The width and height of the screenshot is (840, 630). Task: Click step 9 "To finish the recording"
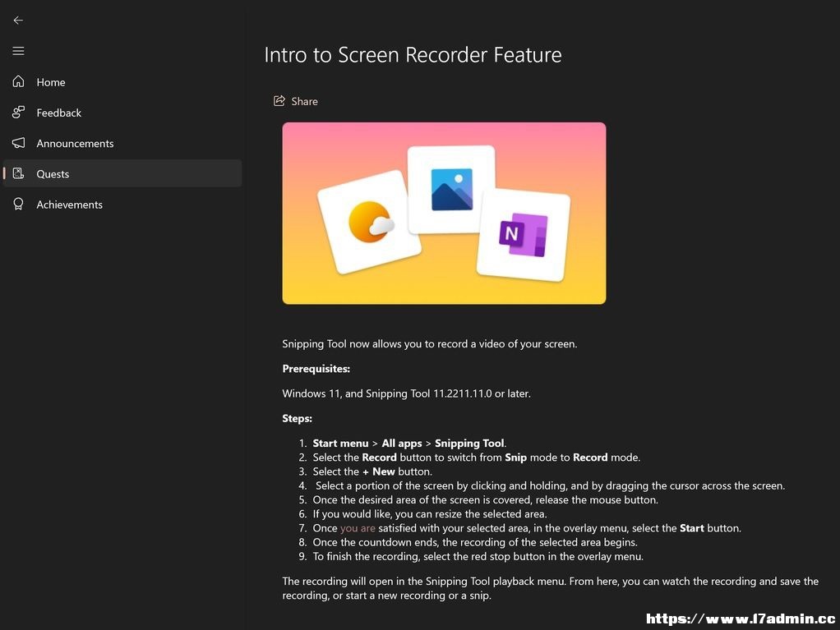pos(366,557)
